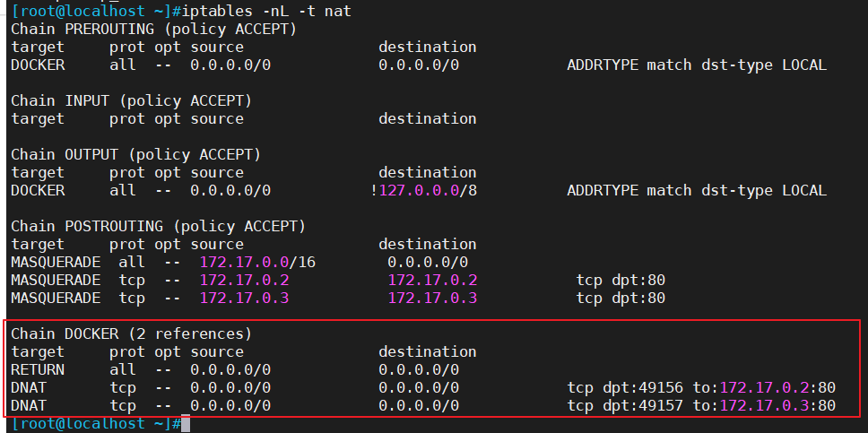Click the MASQUERADE destination '172.17.0.2'
Viewport: 868px width, 433px height.
tap(432, 281)
